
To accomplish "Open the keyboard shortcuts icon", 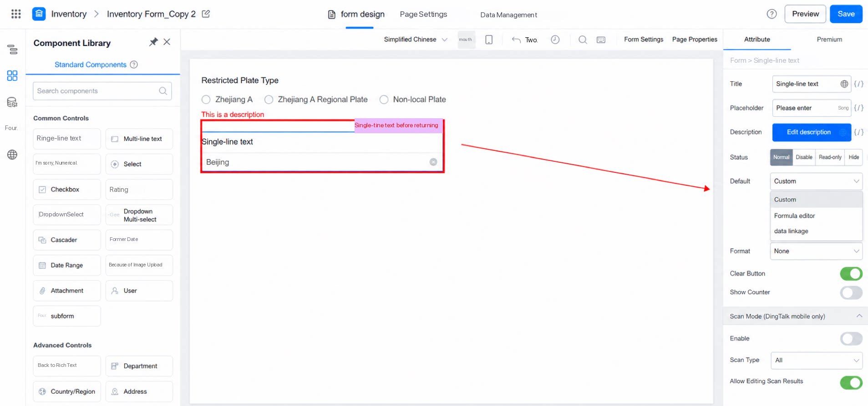I will pos(601,40).
